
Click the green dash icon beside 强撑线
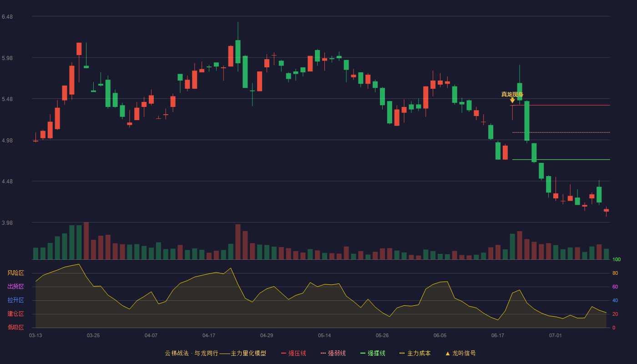(363, 353)
